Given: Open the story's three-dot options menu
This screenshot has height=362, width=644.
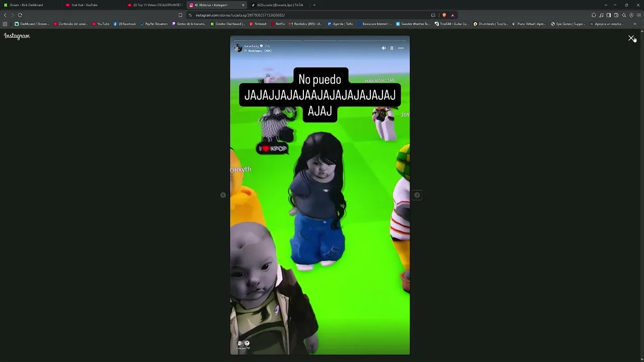Looking at the screenshot, I should (401, 48).
